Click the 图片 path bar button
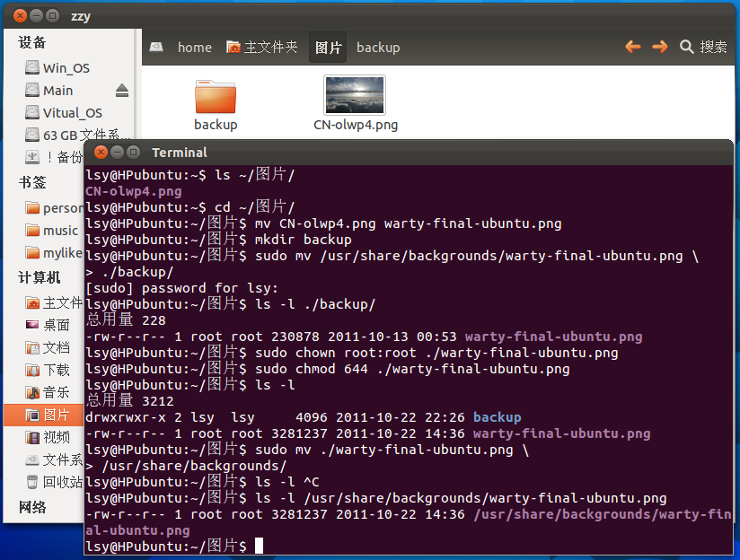Image resolution: width=740 pixels, height=560 pixels. [x=328, y=48]
